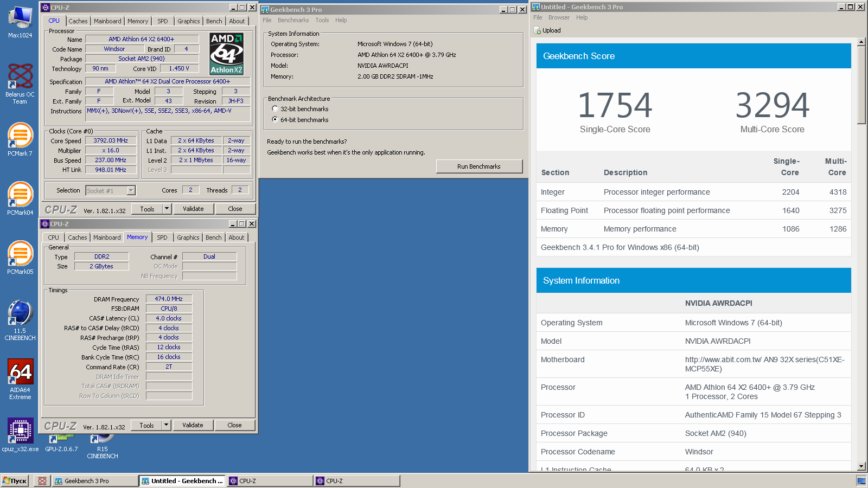Open Graphics tab in top CPU-Z window

tap(189, 21)
